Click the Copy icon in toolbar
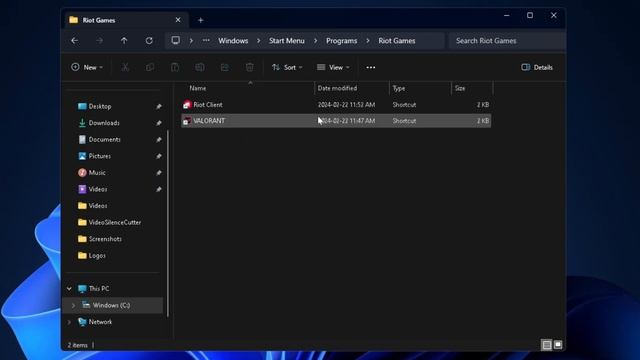This screenshot has width=640, height=360. (150, 67)
